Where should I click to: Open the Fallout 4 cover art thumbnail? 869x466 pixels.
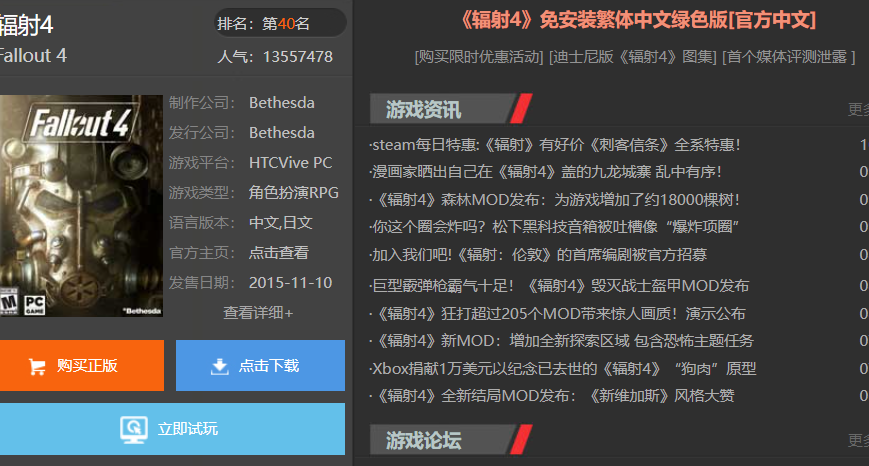tap(81, 206)
